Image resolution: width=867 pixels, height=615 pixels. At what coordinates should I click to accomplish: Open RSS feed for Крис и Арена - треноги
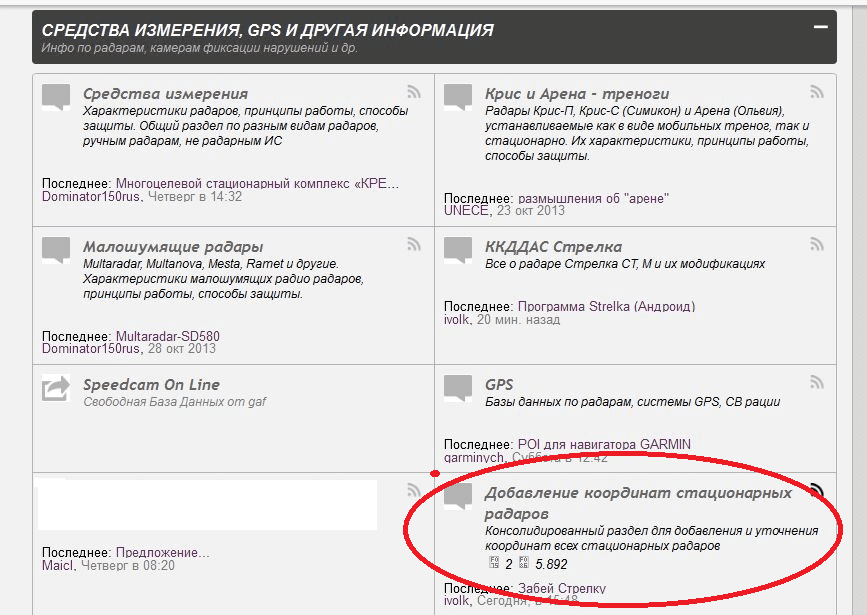pyautogui.click(x=817, y=92)
